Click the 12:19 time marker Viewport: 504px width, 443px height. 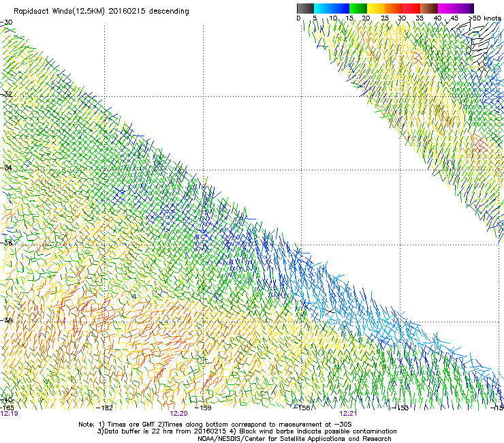pos(9,414)
